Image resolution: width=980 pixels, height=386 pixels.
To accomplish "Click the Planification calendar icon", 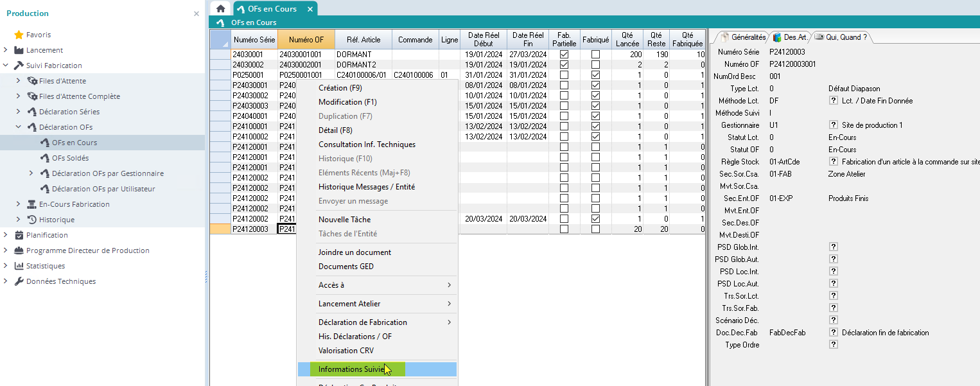I will pyautogui.click(x=19, y=235).
